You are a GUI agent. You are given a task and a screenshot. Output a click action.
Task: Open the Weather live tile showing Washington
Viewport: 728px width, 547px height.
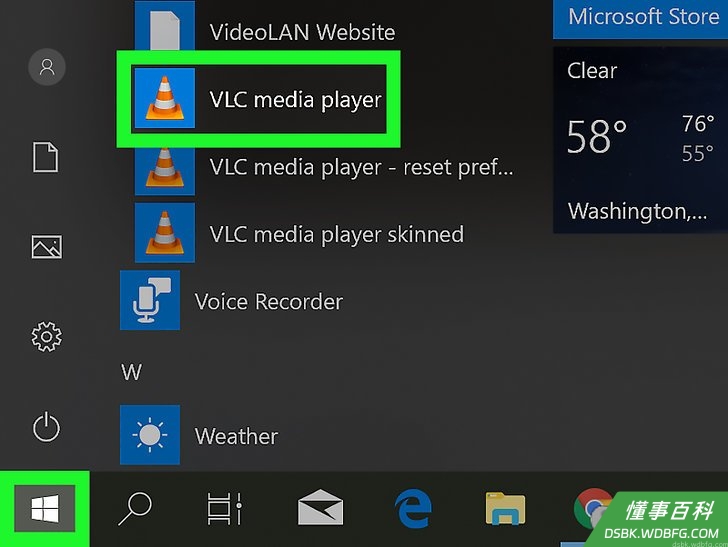[x=641, y=140]
